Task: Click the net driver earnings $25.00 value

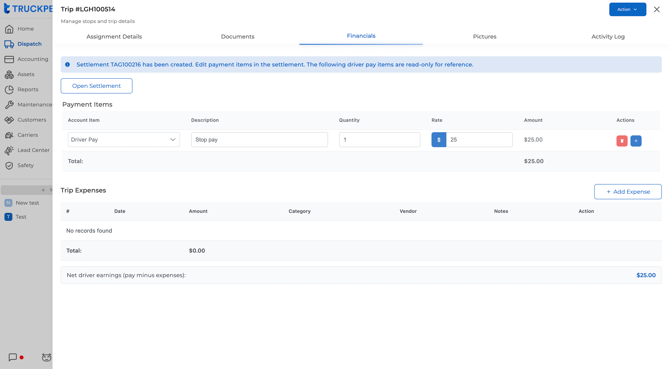Action: 646,275
